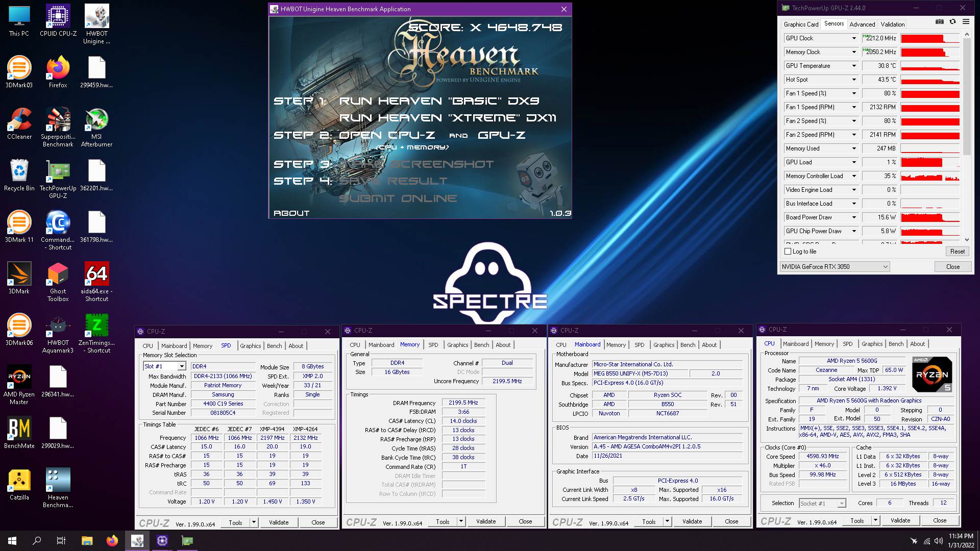Click the 362201.hw... file on desktop
This screenshot has height=551, width=980.
(x=96, y=175)
